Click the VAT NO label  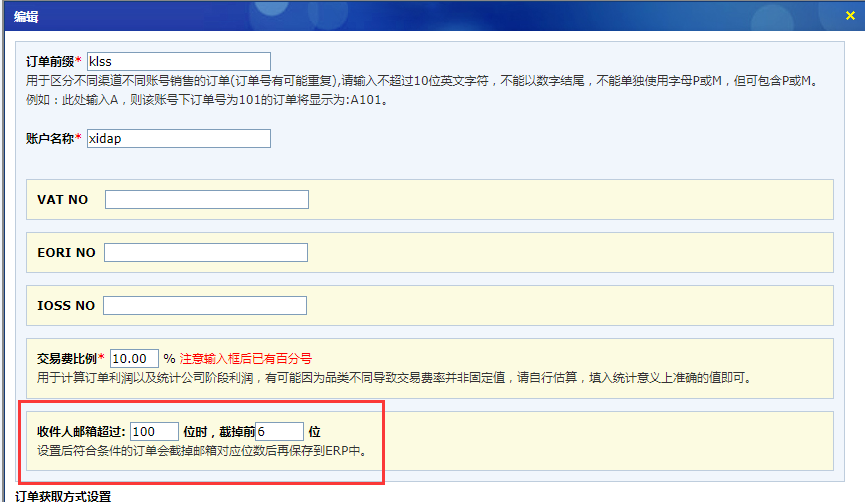(x=62, y=200)
